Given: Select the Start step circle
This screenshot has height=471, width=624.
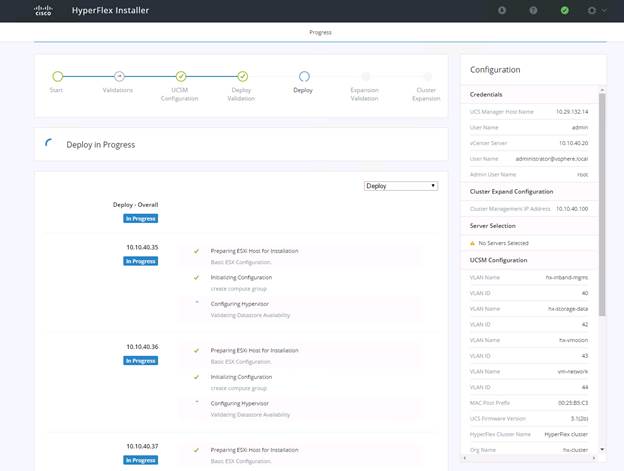Looking at the screenshot, I should pos(58,76).
